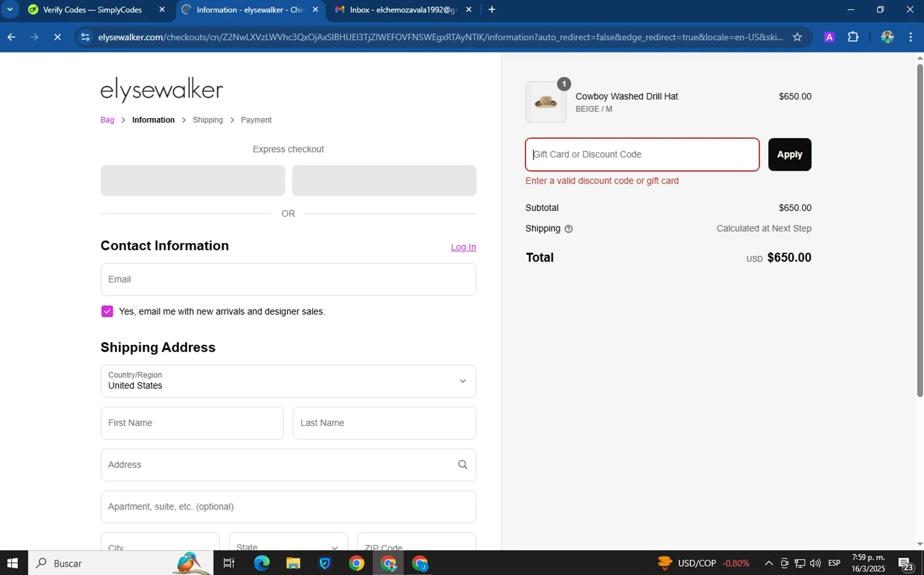
Task: Click the Payment breadcrumb step
Action: tap(256, 120)
